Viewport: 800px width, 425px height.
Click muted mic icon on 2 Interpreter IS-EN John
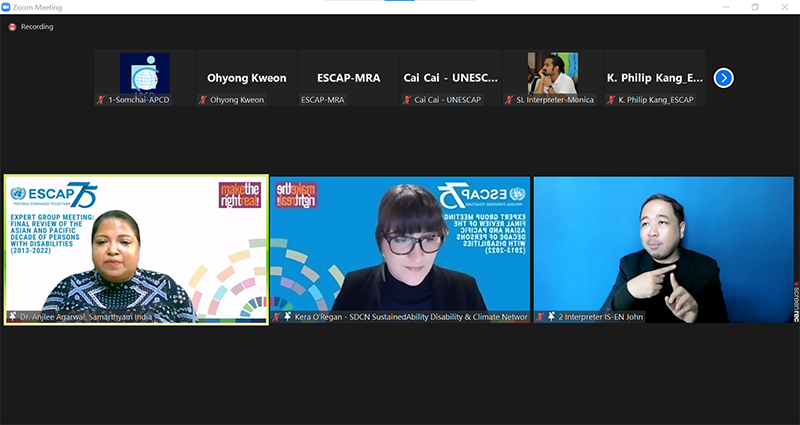[541, 317]
